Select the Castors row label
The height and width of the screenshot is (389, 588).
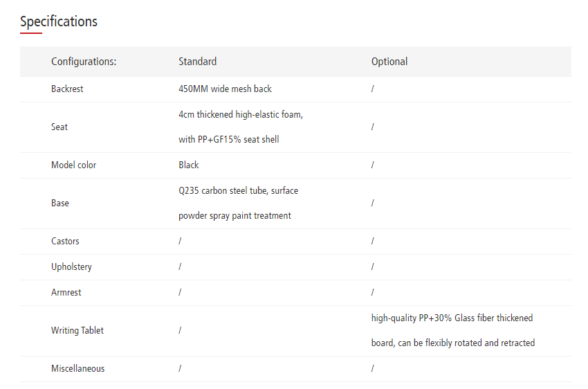pyautogui.click(x=65, y=242)
